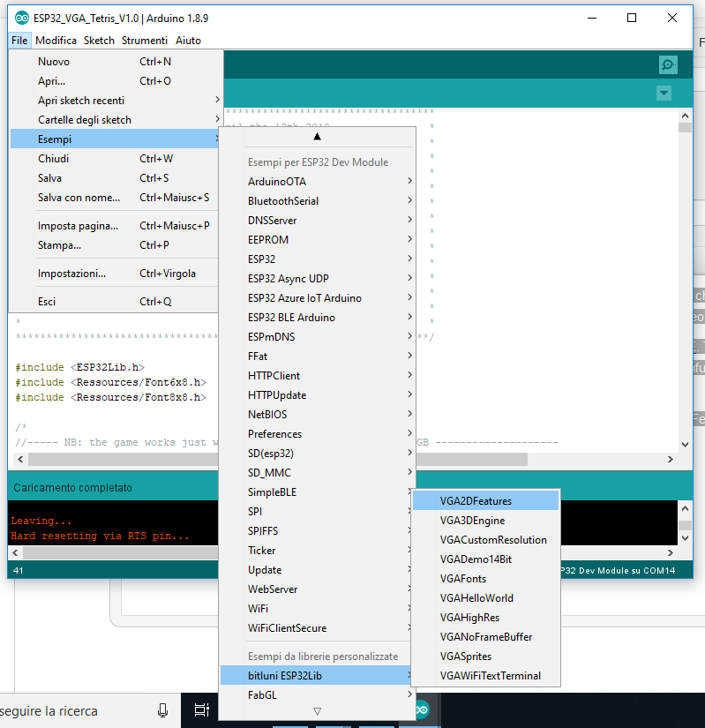Screen dimensions: 705x728
Task: Open the File menu
Action: point(19,41)
